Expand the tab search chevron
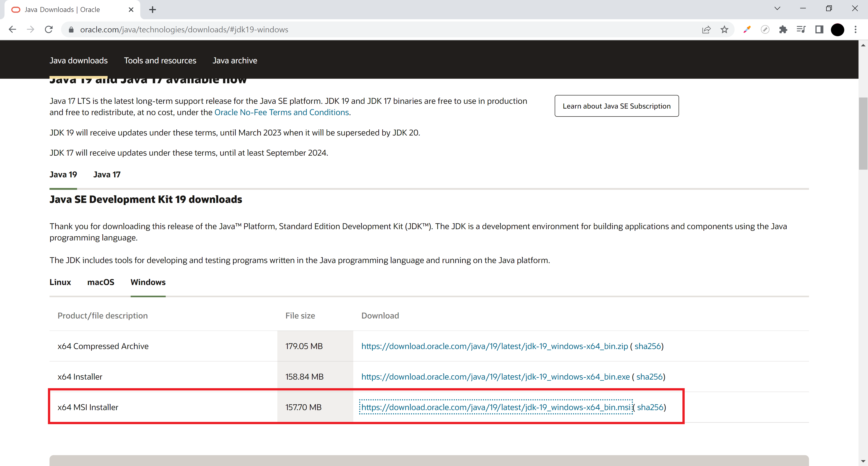The width and height of the screenshot is (868, 466). [x=777, y=8]
